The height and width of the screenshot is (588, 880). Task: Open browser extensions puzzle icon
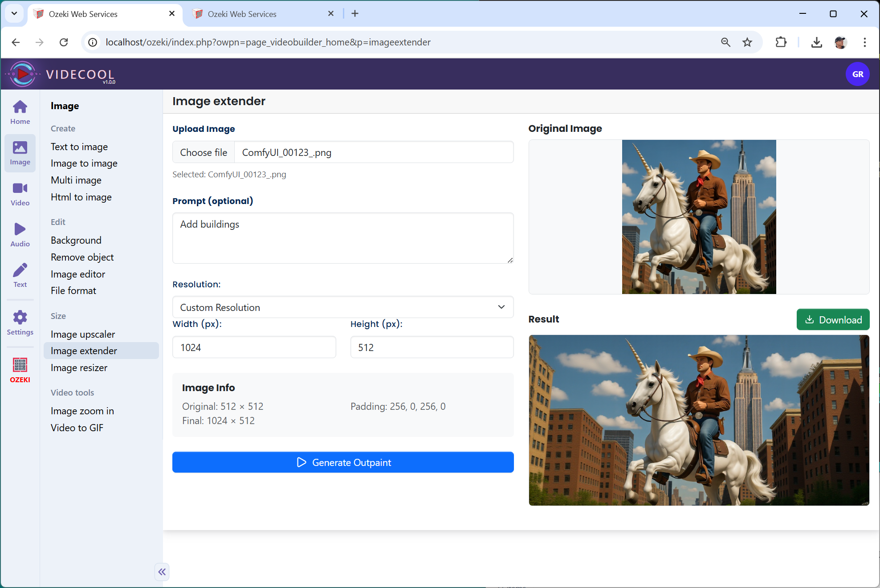click(x=781, y=42)
